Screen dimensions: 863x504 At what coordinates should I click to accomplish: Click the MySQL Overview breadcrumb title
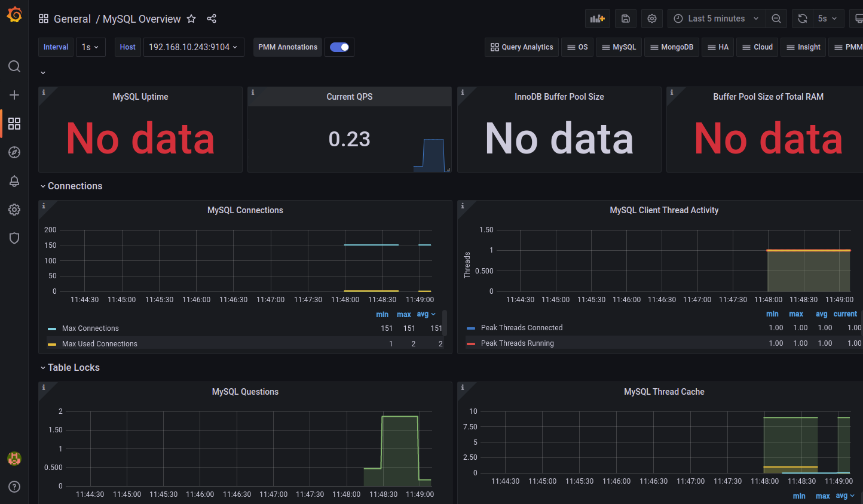tap(142, 19)
